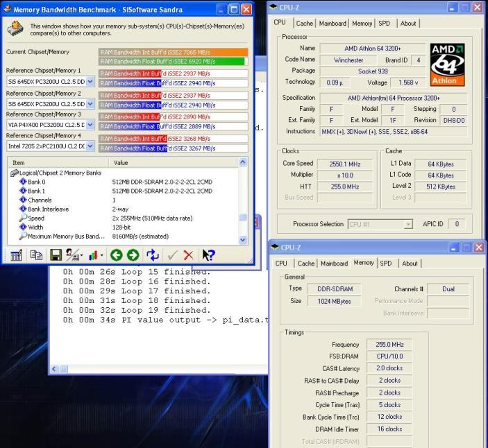
Task: Click the green checkmark OK icon
Action: coord(172,256)
